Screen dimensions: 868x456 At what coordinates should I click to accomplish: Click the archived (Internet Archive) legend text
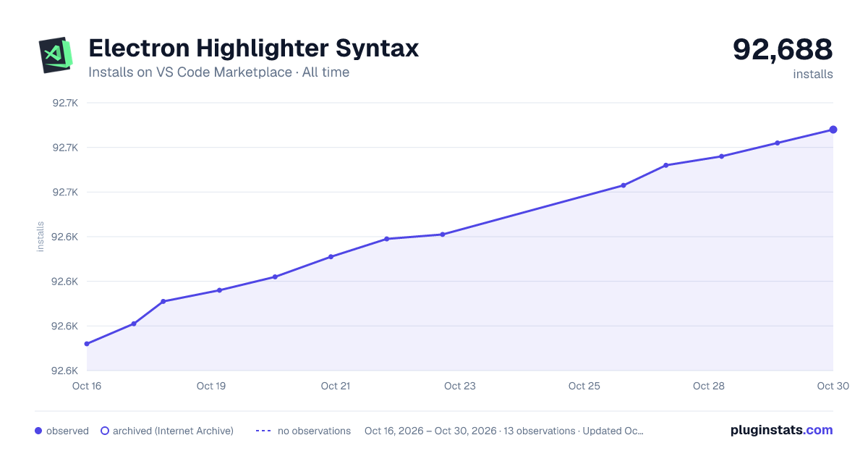173,431
